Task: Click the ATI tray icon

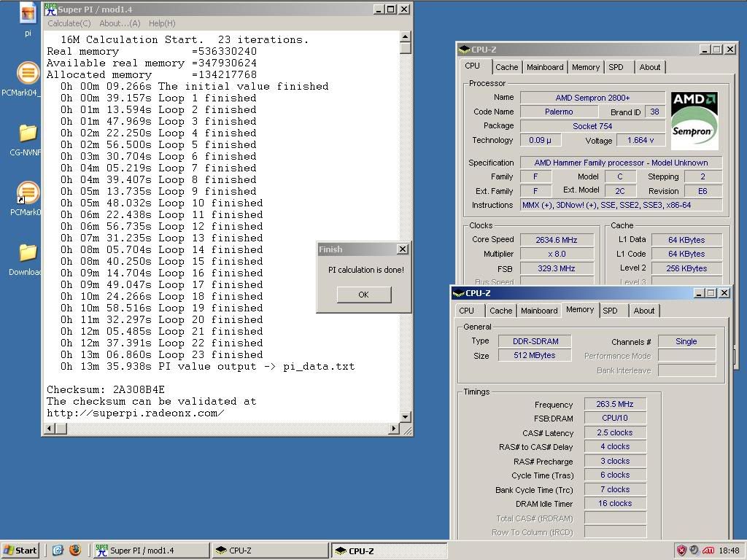Action: point(708,551)
